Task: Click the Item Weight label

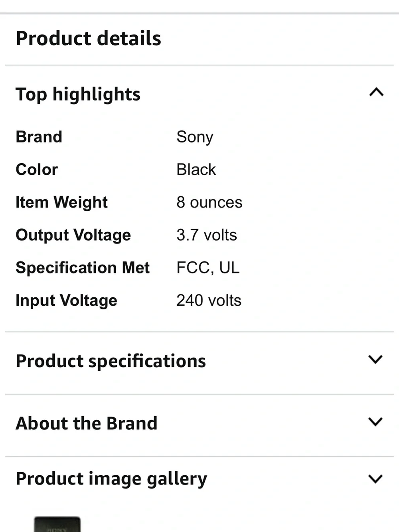Action: pos(62,203)
